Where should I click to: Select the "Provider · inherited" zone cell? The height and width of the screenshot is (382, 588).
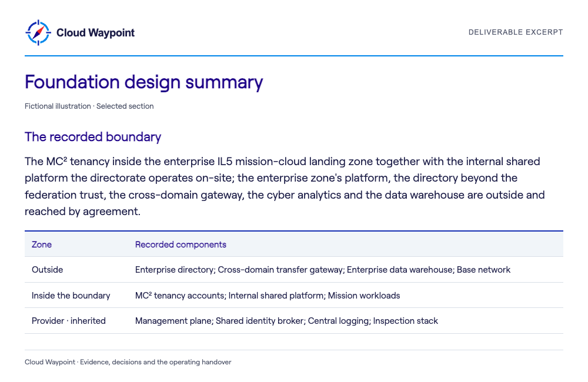click(69, 321)
